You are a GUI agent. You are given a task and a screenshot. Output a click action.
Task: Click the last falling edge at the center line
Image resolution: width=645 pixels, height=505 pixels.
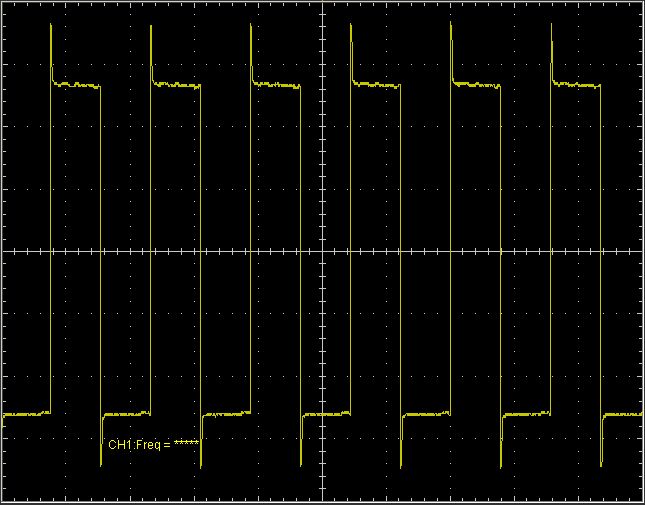(600, 252)
